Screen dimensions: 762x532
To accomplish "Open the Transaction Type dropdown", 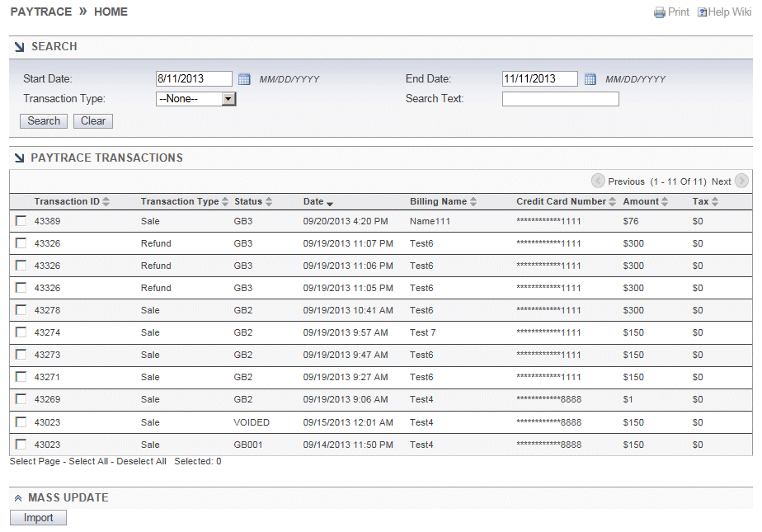I will [x=195, y=99].
